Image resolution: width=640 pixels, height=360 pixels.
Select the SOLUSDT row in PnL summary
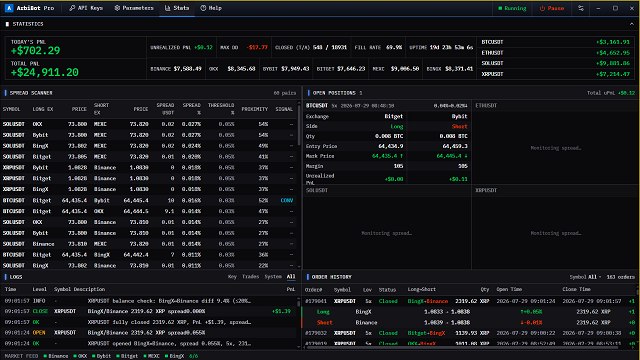pos(556,63)
